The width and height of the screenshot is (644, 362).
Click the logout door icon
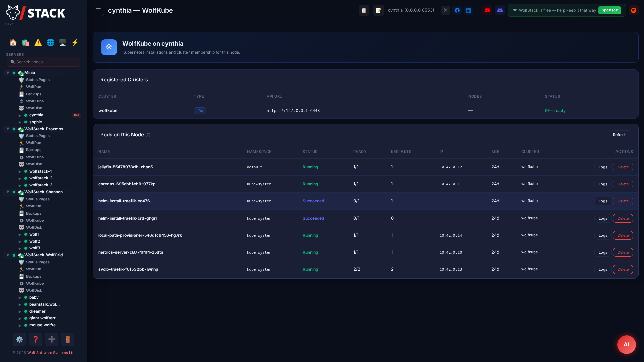[68, 339]
